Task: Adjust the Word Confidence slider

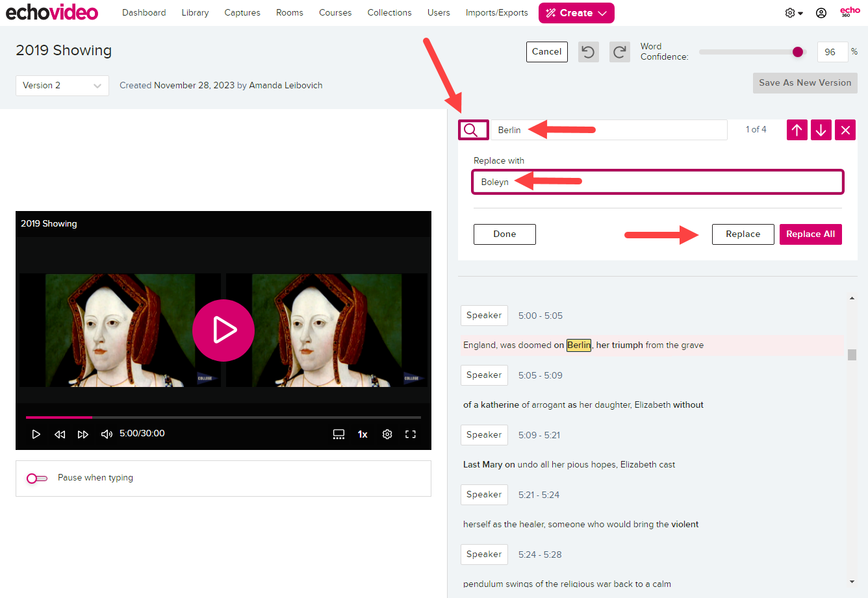Action: [x=798, y=51]
